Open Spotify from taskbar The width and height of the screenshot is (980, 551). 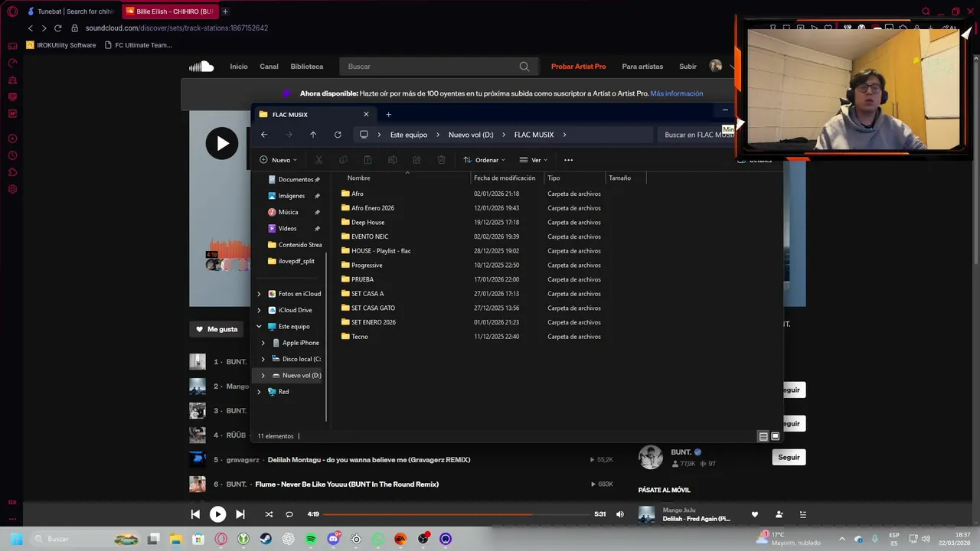[311, 539]
